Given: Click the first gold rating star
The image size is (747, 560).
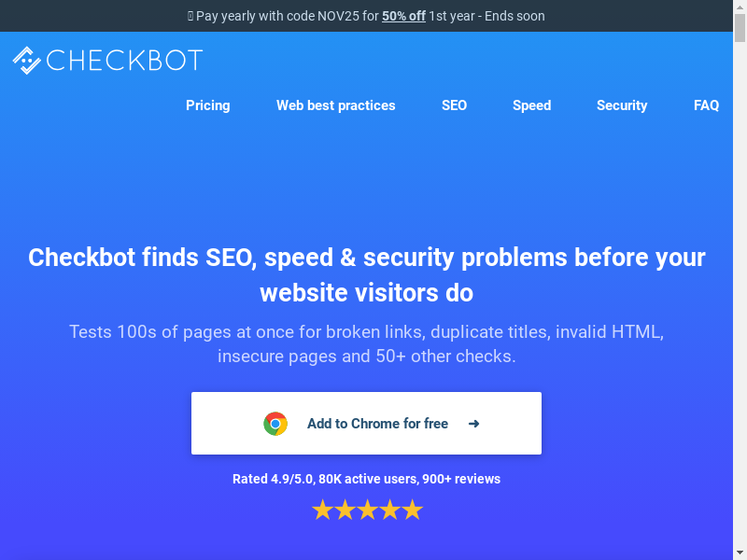Looking at the screenshot, I should click(323, 510).
